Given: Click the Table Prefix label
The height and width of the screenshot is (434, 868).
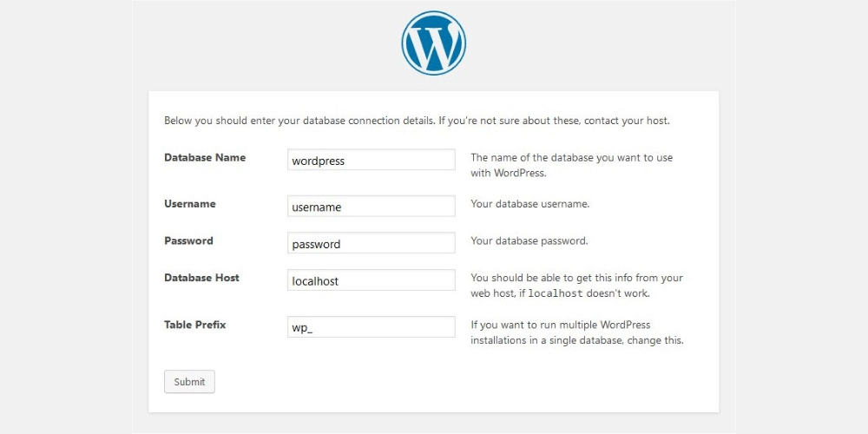Looking at the screenshot, I should click(195, 325).
